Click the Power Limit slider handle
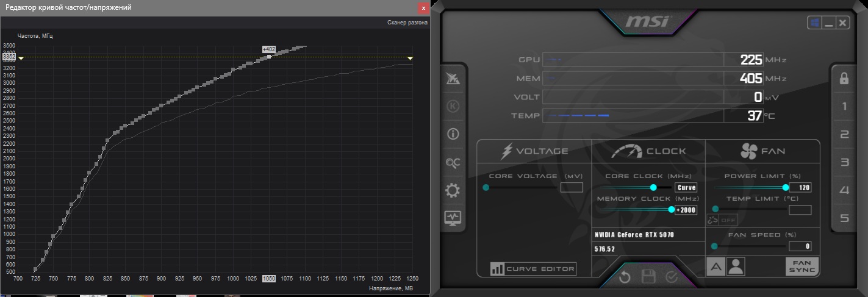Image resolution: width=868 pixels, height=297 pixels. (786, 187)
